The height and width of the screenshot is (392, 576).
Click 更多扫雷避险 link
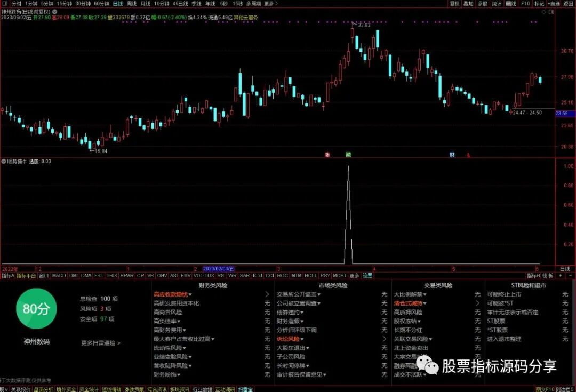[101, 343]
